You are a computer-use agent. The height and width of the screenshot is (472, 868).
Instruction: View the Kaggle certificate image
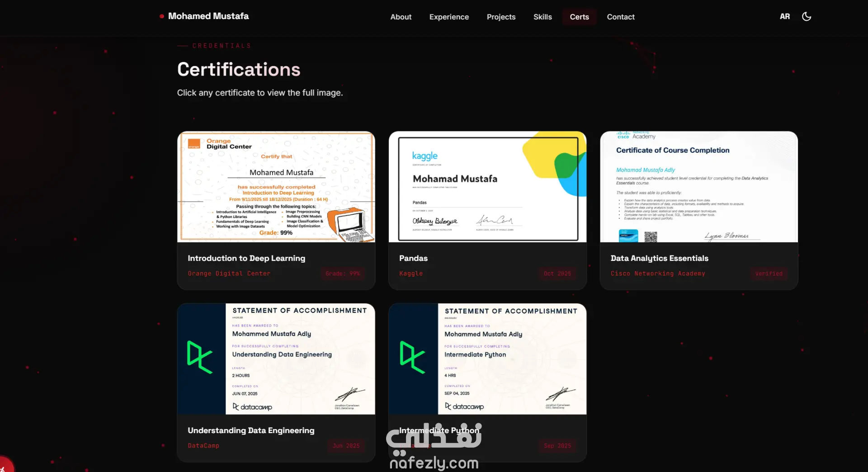tap(488, 187)
